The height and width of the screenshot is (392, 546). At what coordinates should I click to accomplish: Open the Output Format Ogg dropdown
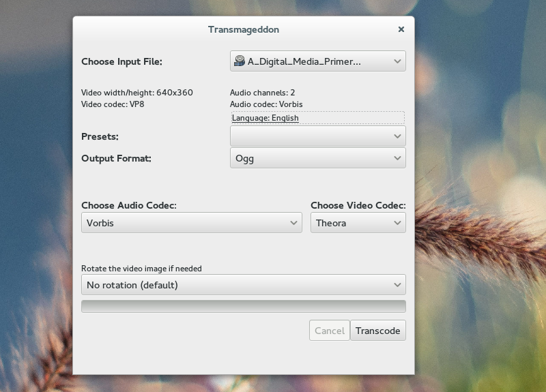317,158
